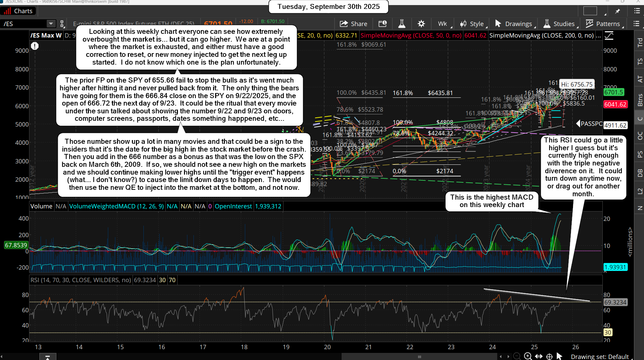Click the symbol link chain icon
644x360 pixels.
(62, 24)
